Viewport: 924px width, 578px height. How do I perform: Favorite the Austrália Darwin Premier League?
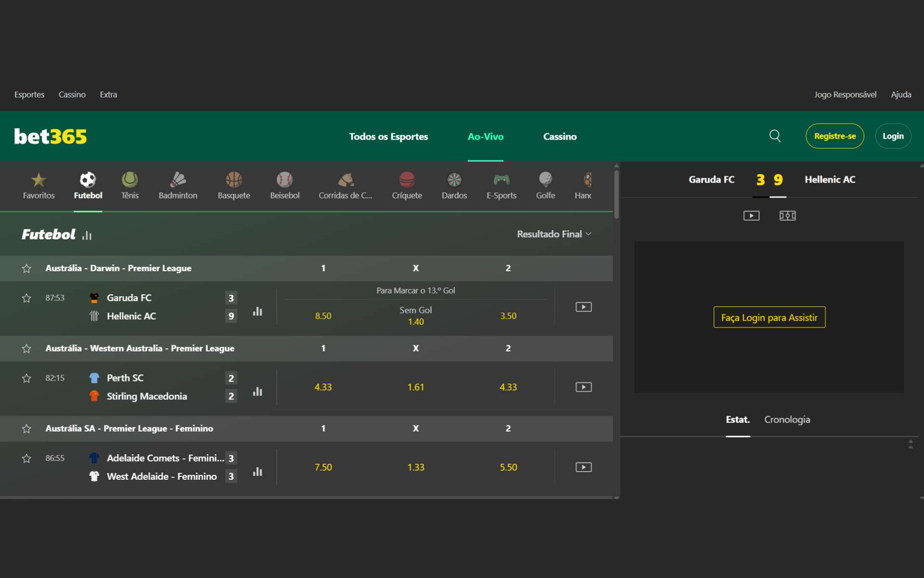click(26, 268)
